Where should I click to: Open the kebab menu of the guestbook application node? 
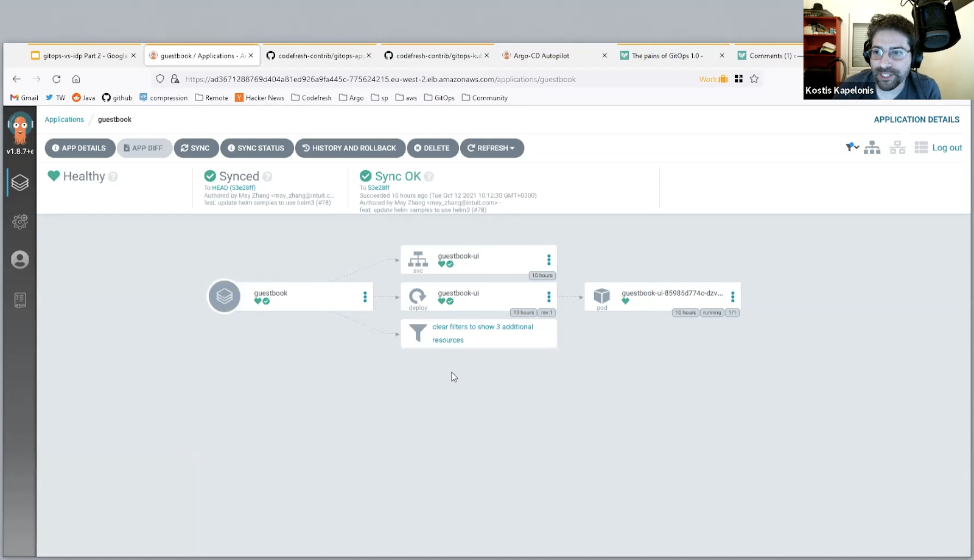tap(365, 296)
